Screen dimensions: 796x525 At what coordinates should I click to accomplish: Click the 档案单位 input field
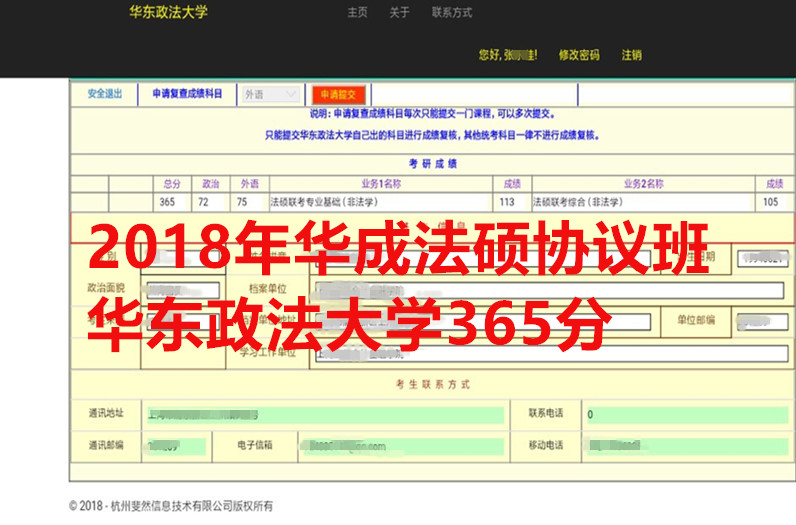[x=549, y=290]
